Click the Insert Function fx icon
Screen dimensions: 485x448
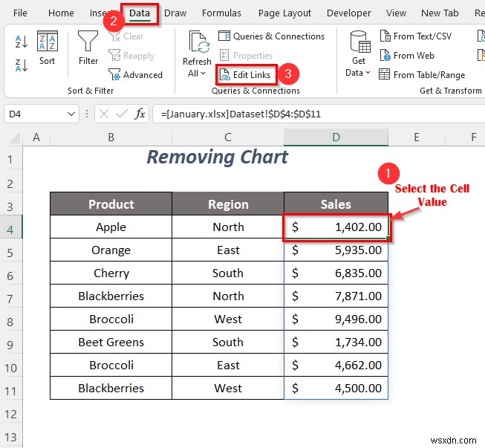[x=140, y=114]
